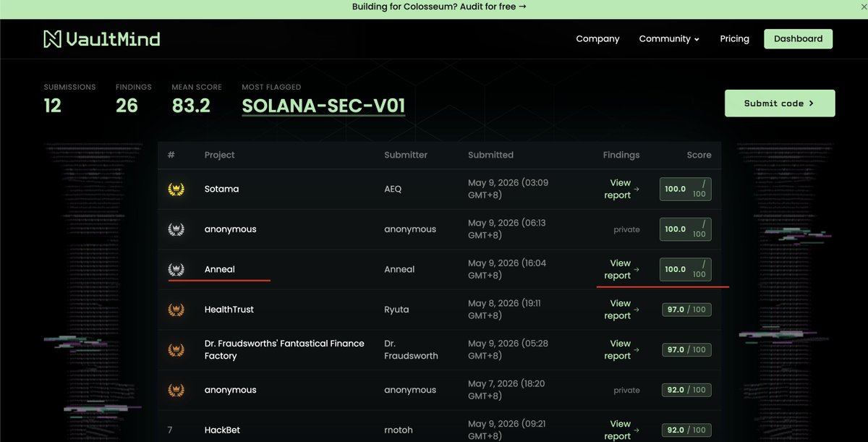
Task: Select the HackBet project name
Action: (222, 430)
